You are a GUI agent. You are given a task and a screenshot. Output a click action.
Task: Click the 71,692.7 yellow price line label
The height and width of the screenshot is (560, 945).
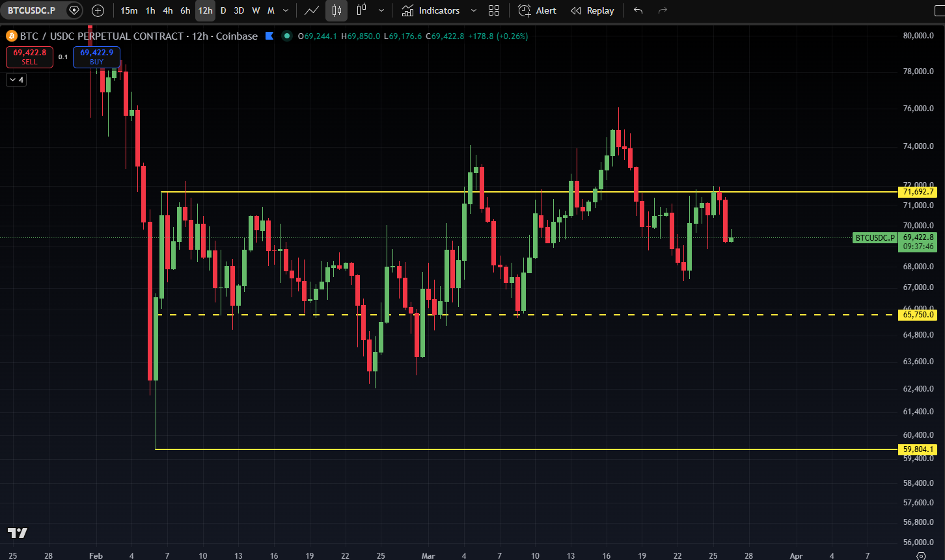point(918,192)
